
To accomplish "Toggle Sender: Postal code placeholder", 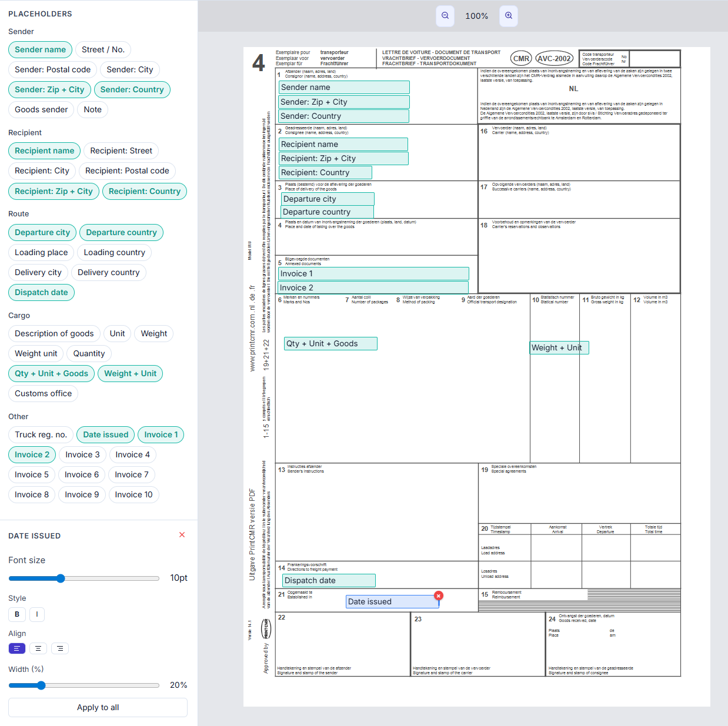I will coord(52,69).
